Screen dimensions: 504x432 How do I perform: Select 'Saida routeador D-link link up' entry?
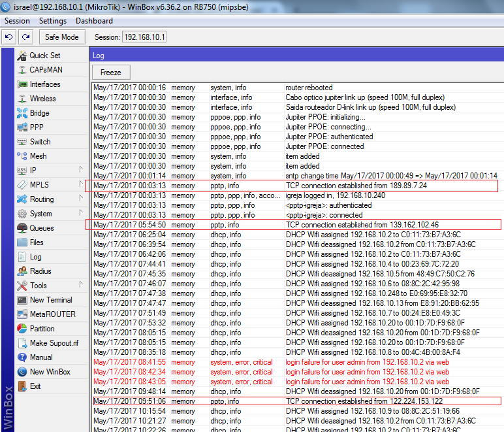pyautogui.click(x=298, y=107)
